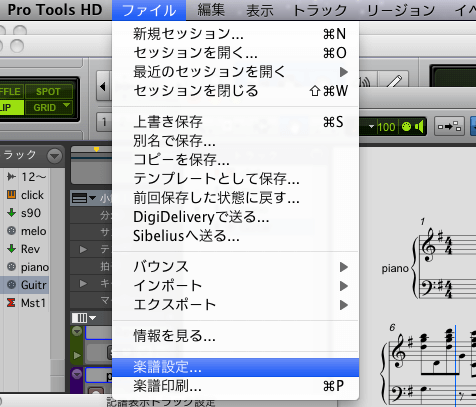Click the Rev aux track arrow icon
This screenshot has width=476, height=407.
pyautogui.click(x=11, y=249)
